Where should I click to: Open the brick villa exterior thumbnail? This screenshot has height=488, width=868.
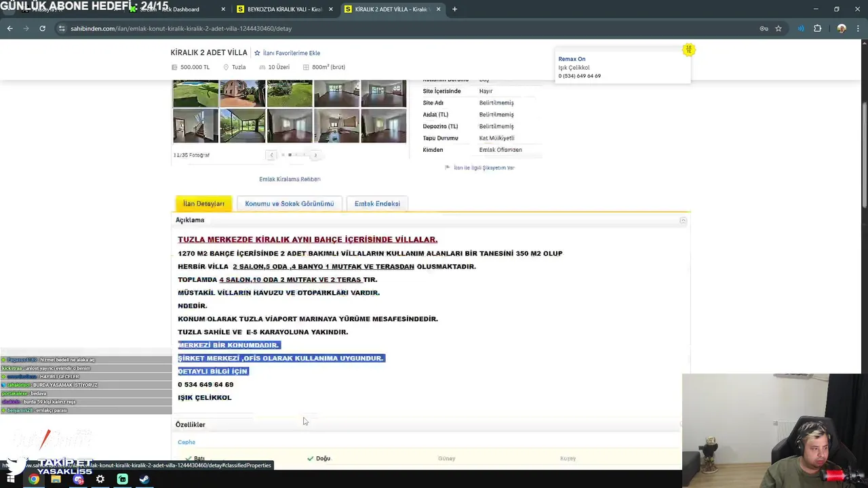click(x=243, y=94)
